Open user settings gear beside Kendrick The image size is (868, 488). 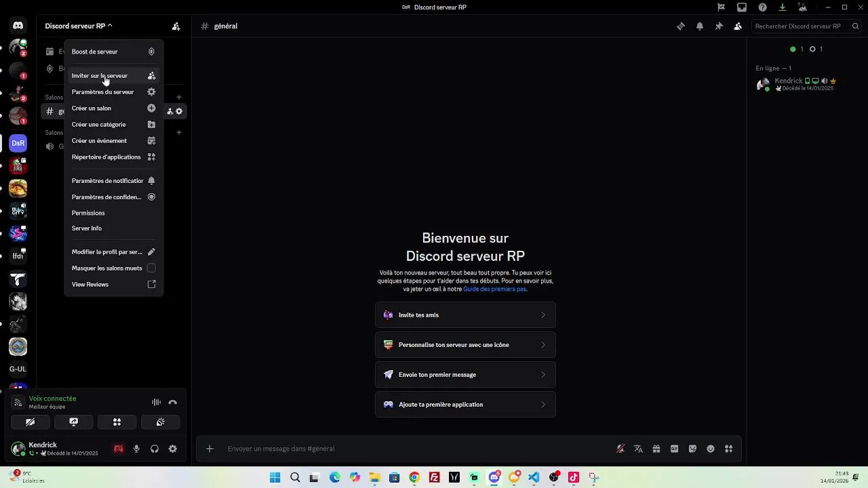tap(173, 449)
